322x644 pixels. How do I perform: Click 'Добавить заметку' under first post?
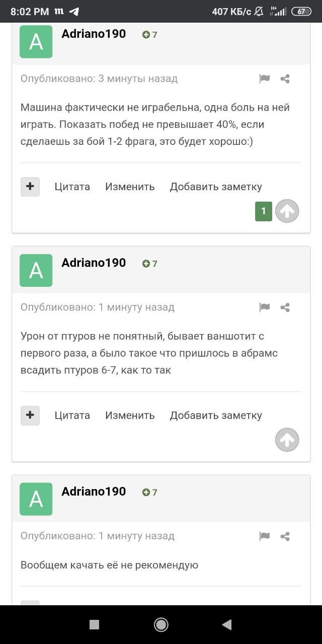tap(216, 187)
